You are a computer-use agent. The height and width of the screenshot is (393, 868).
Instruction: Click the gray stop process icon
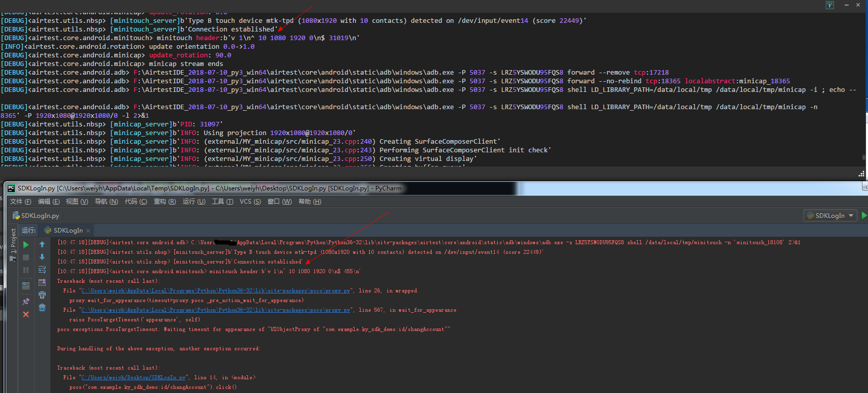26,257
